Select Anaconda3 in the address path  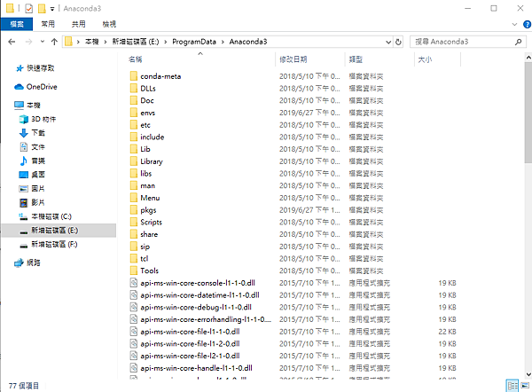click(248, 42)
